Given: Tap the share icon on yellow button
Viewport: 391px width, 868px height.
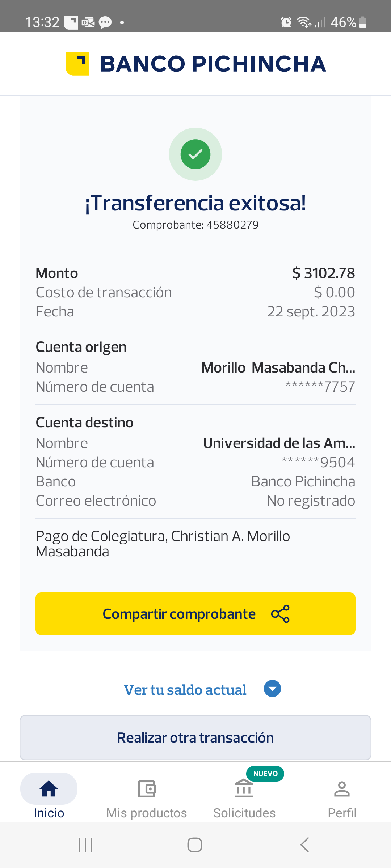Looking at the screenshot, I should [280, 614].
